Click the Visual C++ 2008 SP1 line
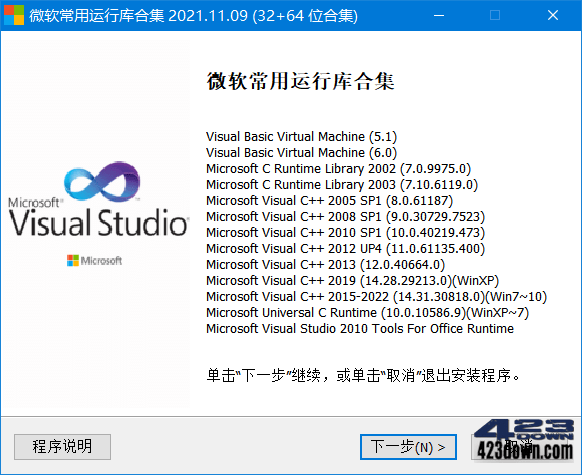Viewport: 582px width, 475px height. (x=346, y=216)
